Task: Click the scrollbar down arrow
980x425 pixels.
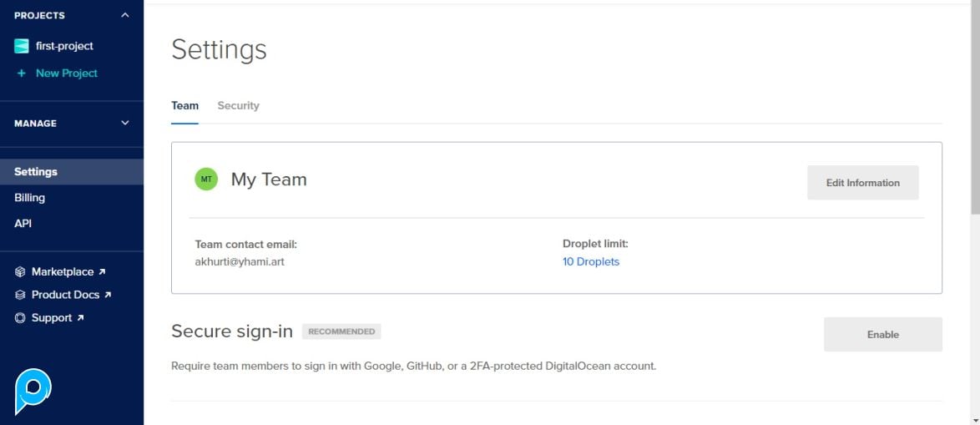Action: [974, 418]
